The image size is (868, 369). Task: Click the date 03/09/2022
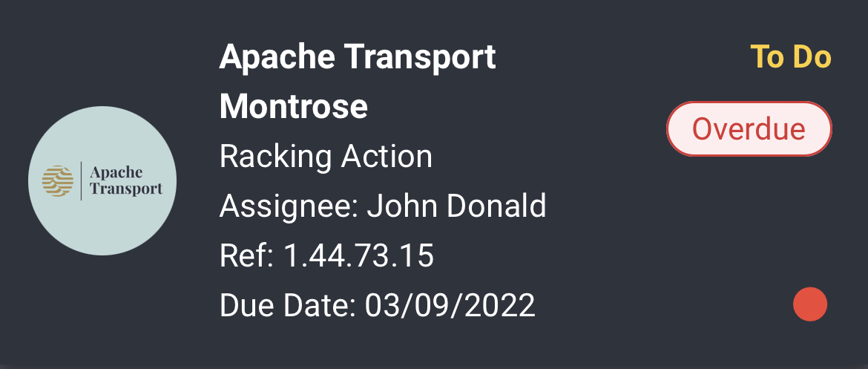[450, 305]
